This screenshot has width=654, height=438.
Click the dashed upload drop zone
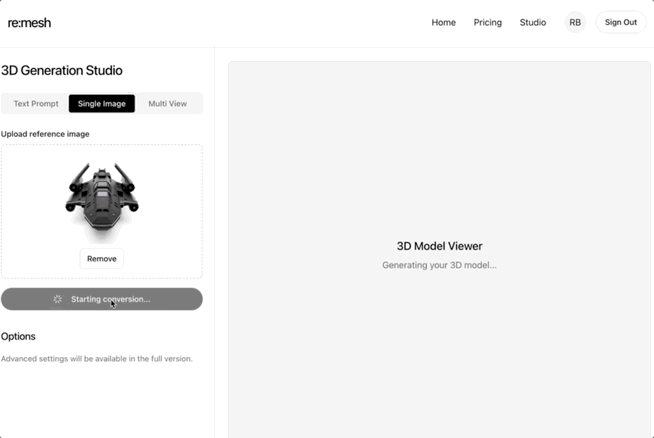click(x=102, y=211)
